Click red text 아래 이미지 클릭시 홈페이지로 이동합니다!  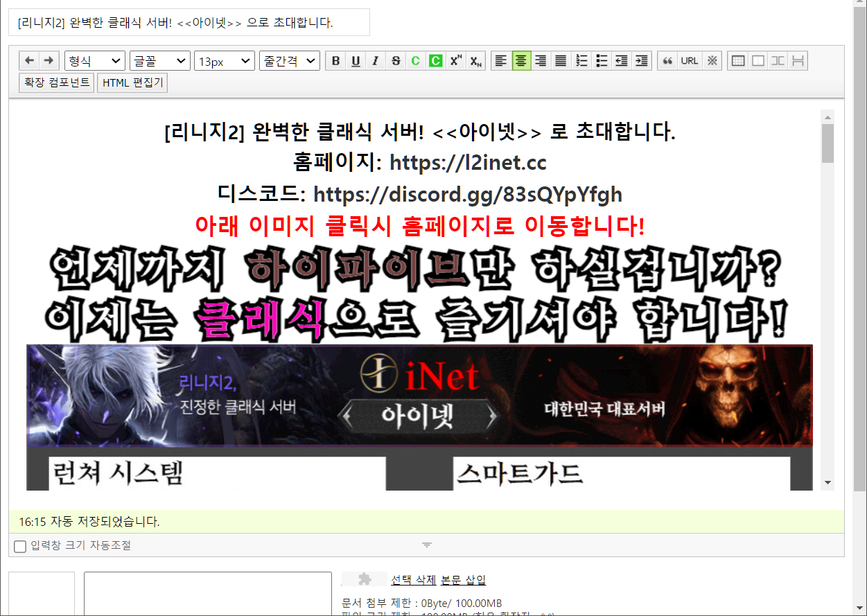[419, 226]
